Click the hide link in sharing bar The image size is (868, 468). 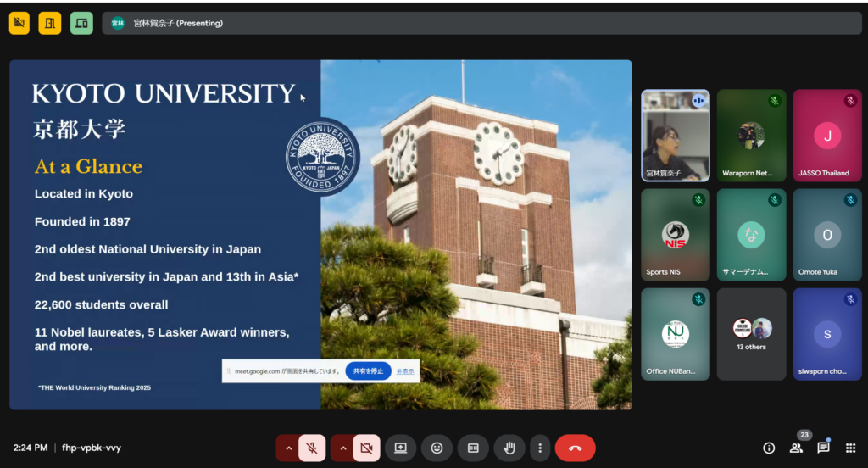point(405,371)
